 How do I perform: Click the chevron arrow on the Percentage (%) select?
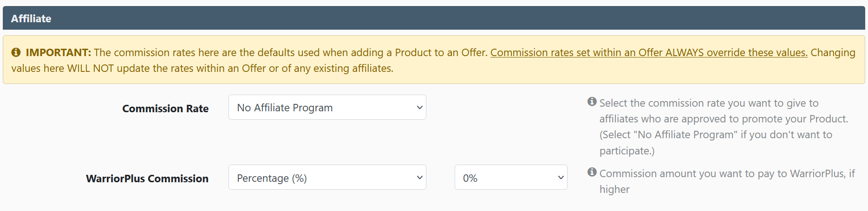tap(419, 178)
